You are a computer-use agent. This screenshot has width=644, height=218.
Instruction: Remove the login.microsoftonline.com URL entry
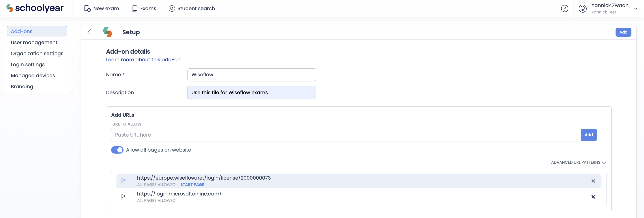593,197
